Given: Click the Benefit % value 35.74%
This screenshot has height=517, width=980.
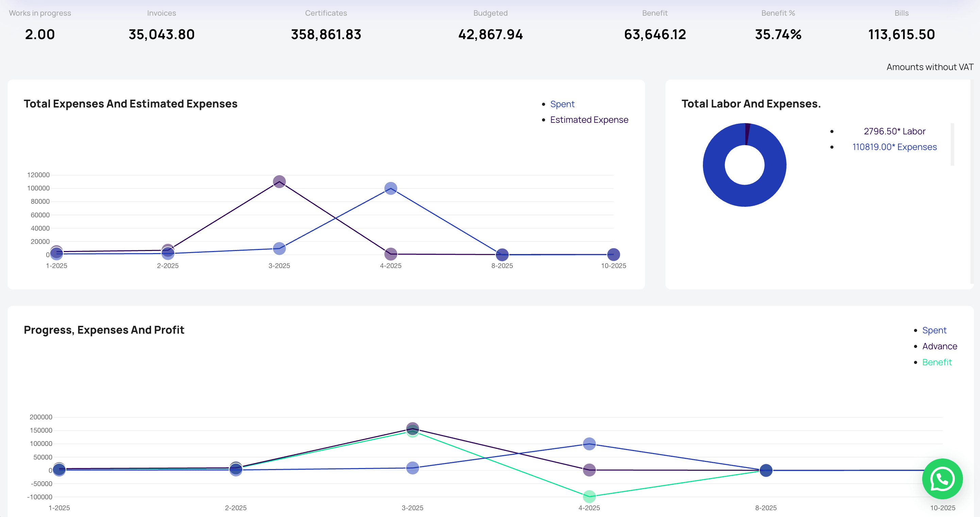Looking at the screenshot, I should click(778, 35).
